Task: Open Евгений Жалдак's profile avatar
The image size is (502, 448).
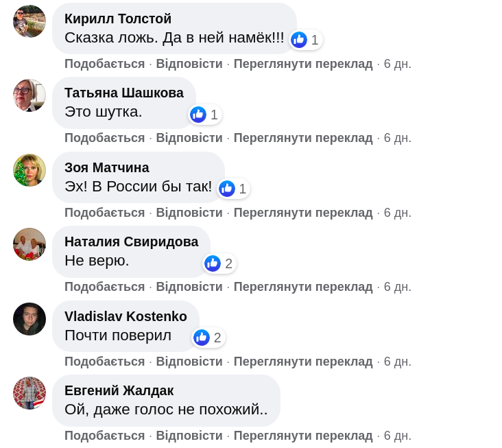Action: (x=29, y=393)
